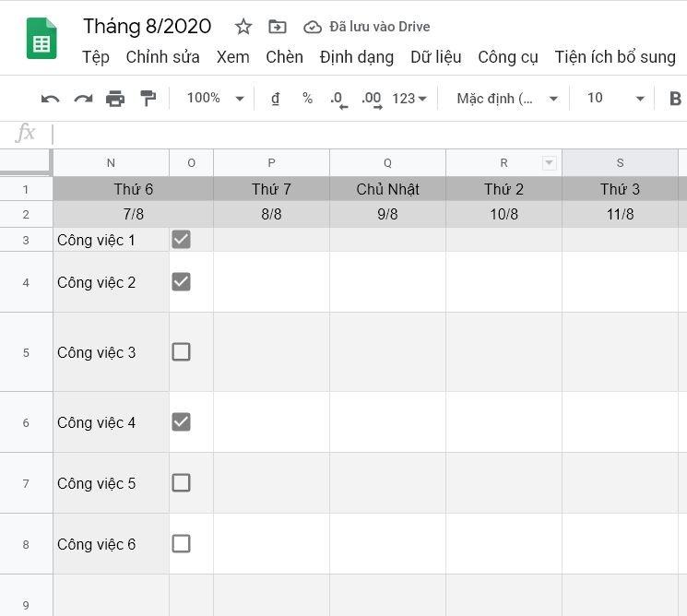Open the 100% zoom dropdown

(x=215, y=98)
